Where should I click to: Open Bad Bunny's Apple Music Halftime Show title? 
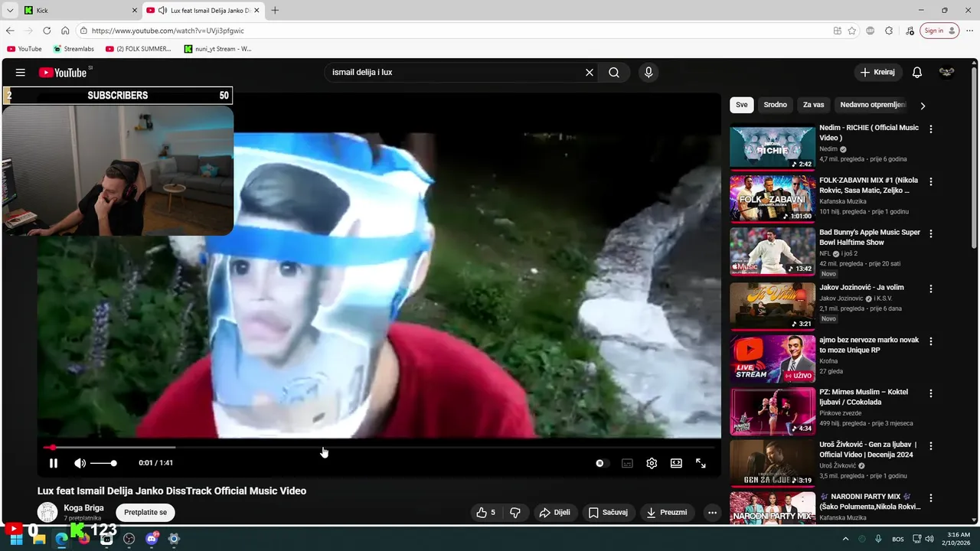[x=870, y=237]
